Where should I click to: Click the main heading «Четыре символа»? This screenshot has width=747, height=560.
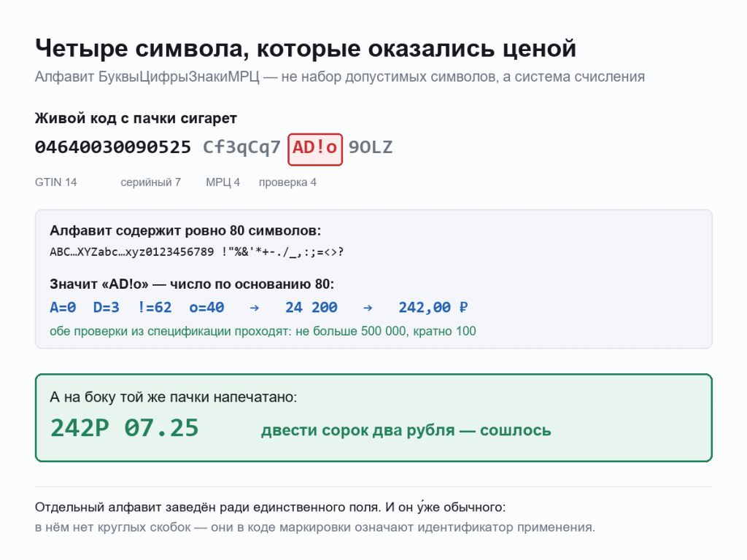click(x=306, y=49)
